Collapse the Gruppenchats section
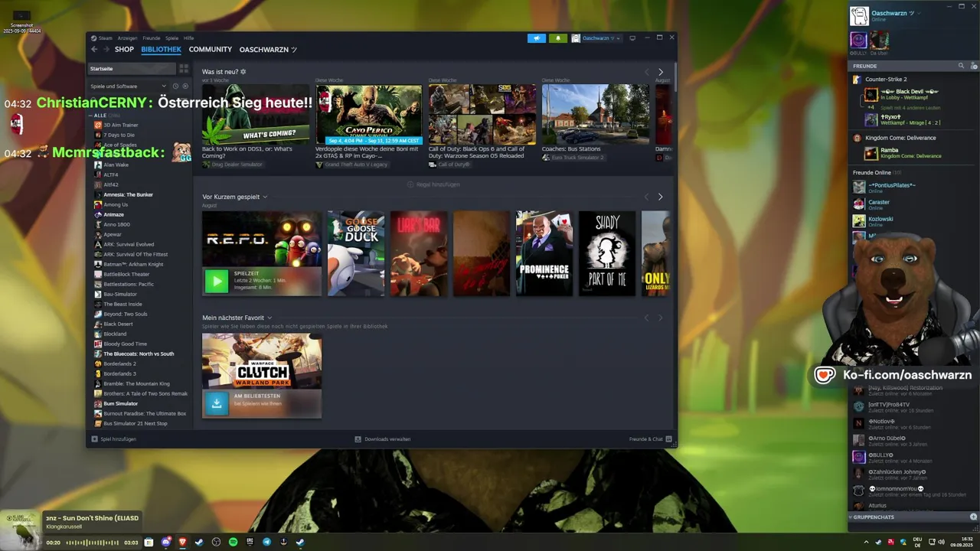Viewport: 980px width, 551px height. [x=851, y=517]
